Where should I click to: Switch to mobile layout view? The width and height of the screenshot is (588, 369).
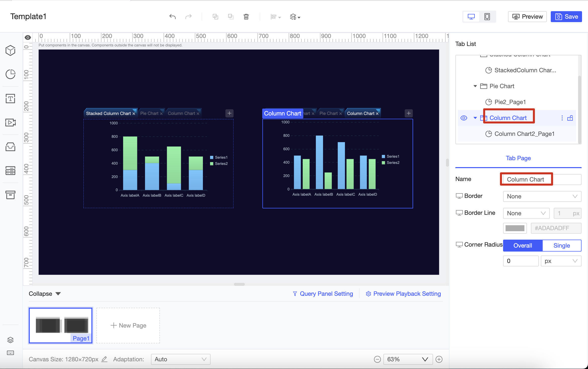click(487, 17)
